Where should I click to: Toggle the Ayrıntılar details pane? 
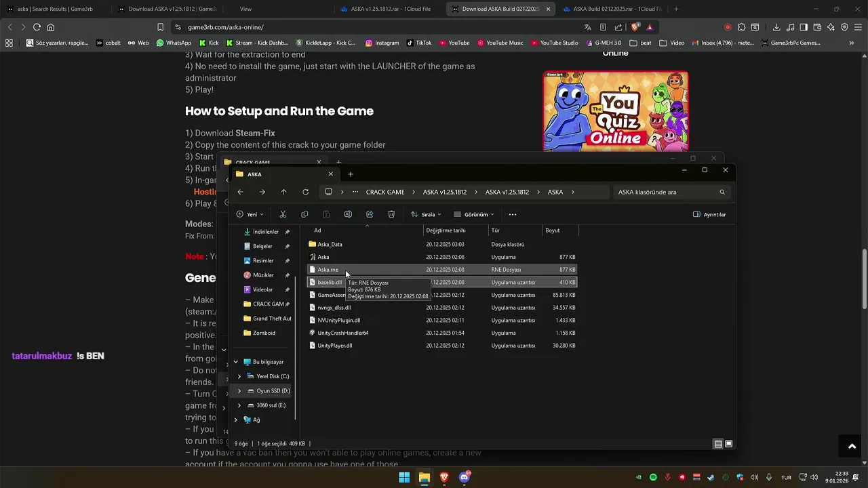pyautogui.click(x=709, y=214)
